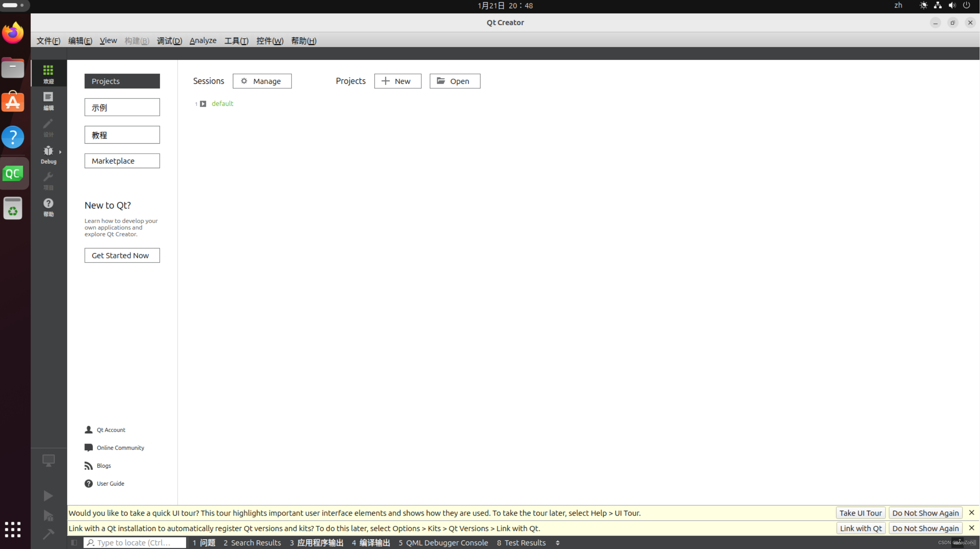Viewport: 980px width, 549px height.
Task: Open the Analyze menu
Action: (x=203, y=40)
